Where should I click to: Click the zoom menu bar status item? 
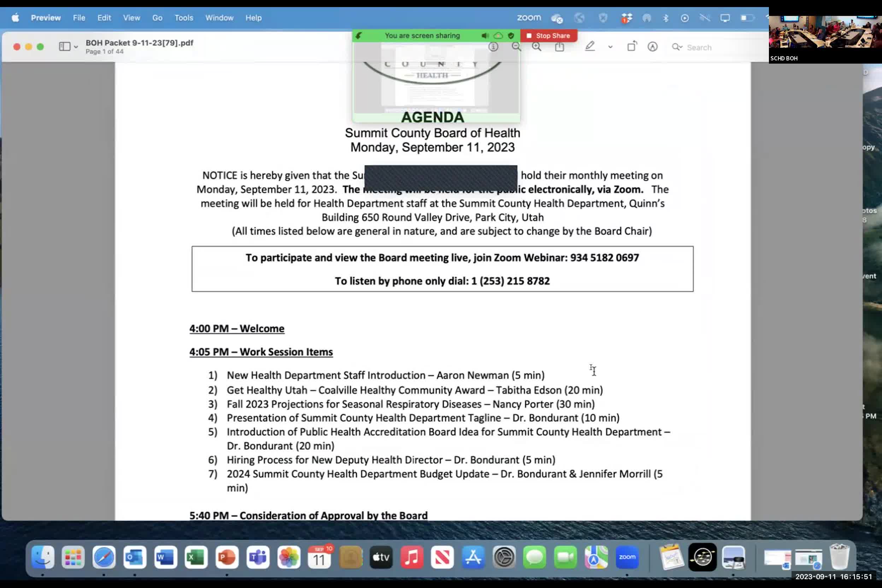point(529,18)
